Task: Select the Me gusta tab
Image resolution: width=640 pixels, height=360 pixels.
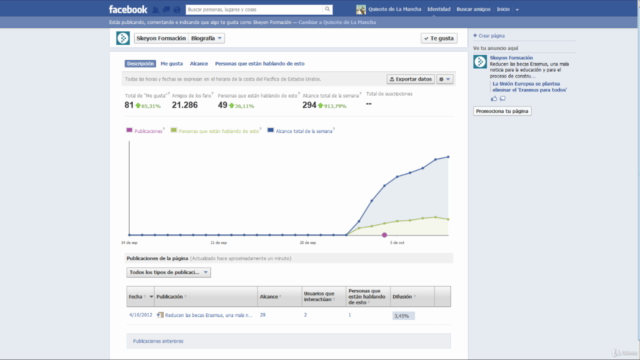Action: click(x=172, y=64)
